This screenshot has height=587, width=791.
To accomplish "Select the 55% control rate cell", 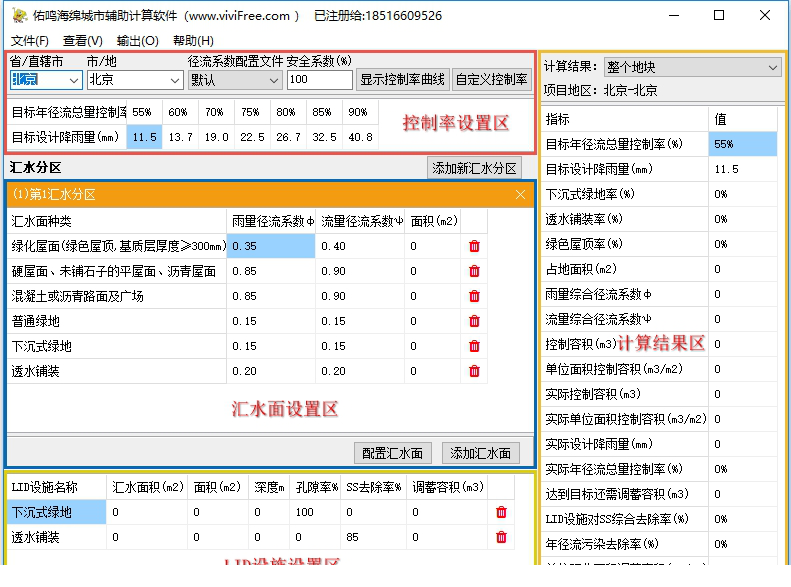I will pyautogui.click(x=144, y=112).
